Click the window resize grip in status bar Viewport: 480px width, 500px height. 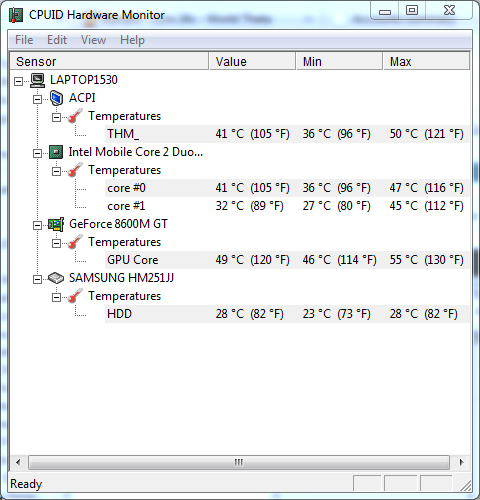click(x=466, y=486)
